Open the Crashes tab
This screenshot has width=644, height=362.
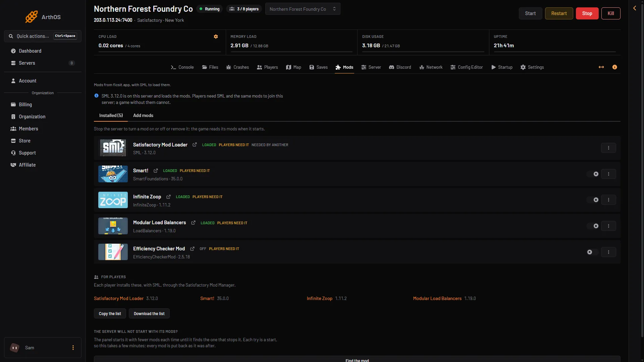pos(237,67)
